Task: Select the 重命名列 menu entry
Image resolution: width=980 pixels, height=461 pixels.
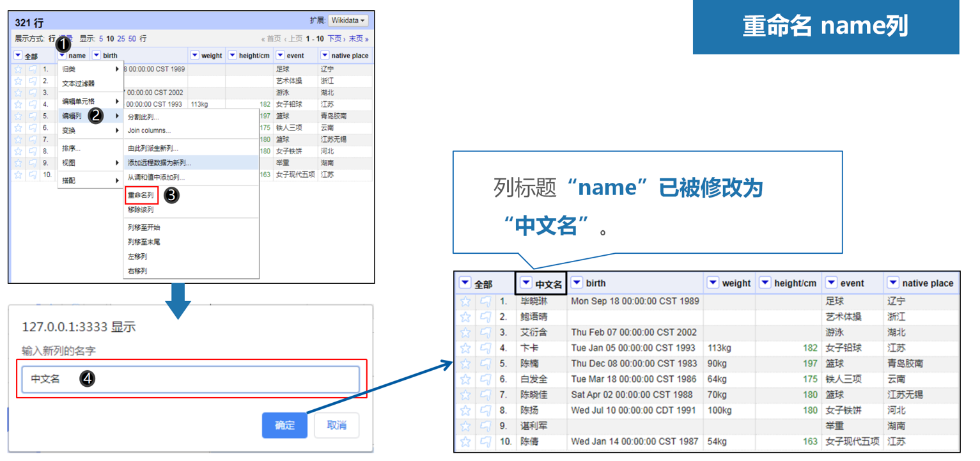Action: click(141, 195)
